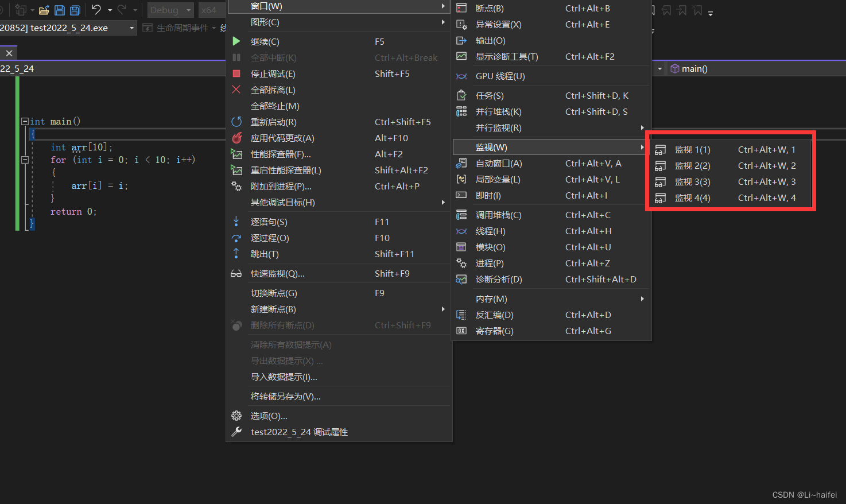Click the Options gear icon
The width and height of the screenshot is (846, 504).
click(x=236, y=416)
